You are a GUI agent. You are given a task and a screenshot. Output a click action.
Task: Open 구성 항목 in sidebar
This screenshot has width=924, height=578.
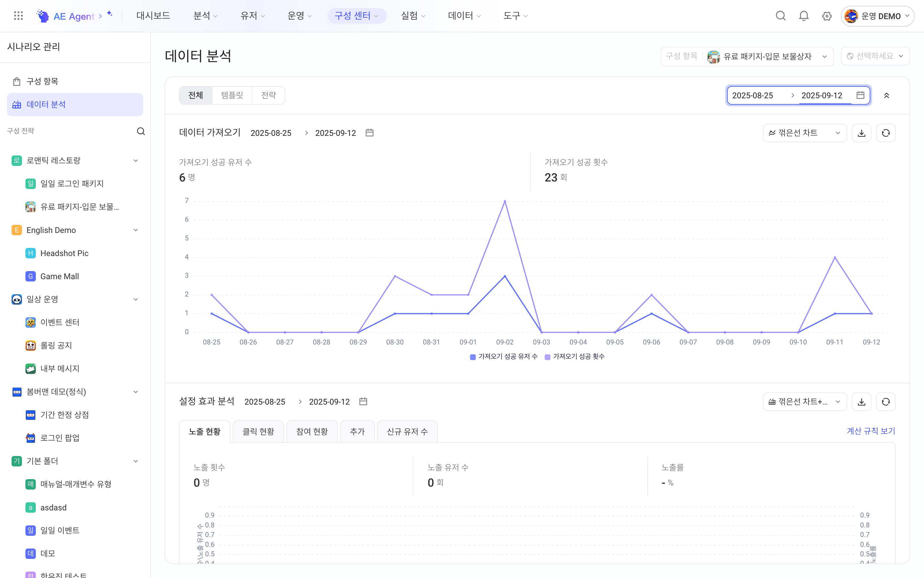[75, 81]
